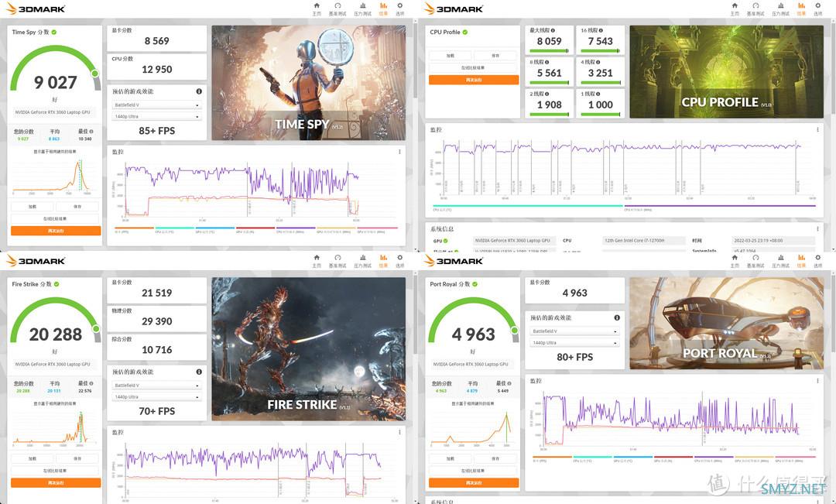Open Stress Tests in the Time Spy window
This screenshot has width=836, height=504.
point(362,9)
